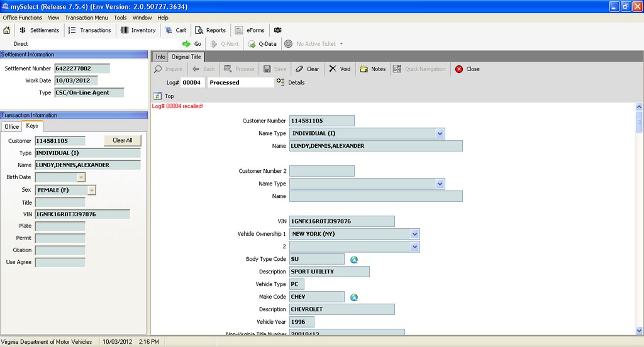Switch to the Office tab
Image resolution: width=644 pixels, height=347 pixels.
click(x=11, y=126)
